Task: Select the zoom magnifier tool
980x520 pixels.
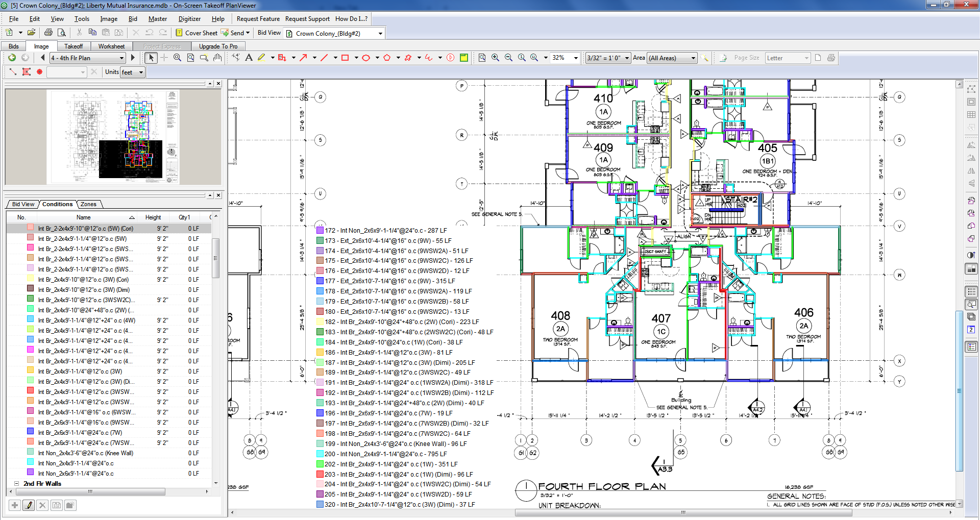Action: (x=177, y=58)
